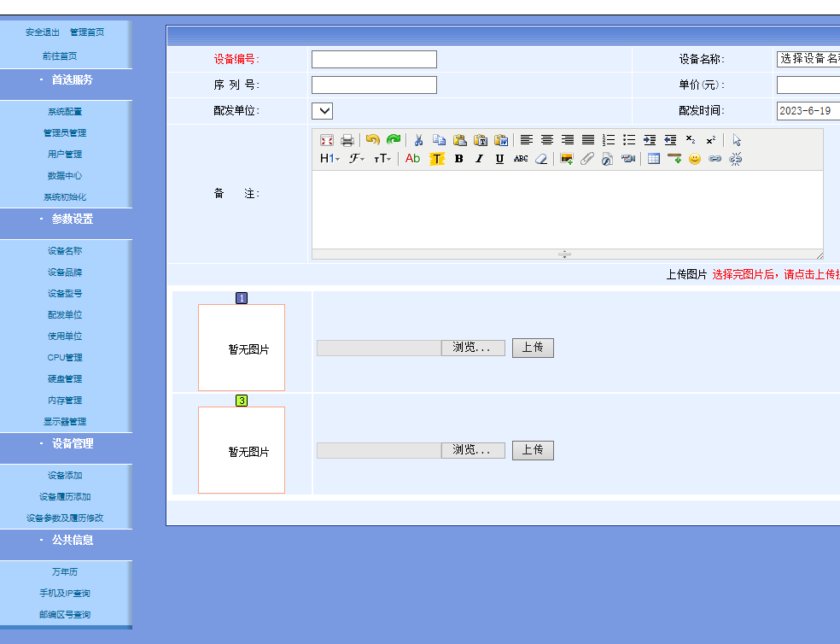Image resolution: width=840 pixels, height=644 pixels.
Task: Apply italic formatting
Action: (x=479, y=159)
